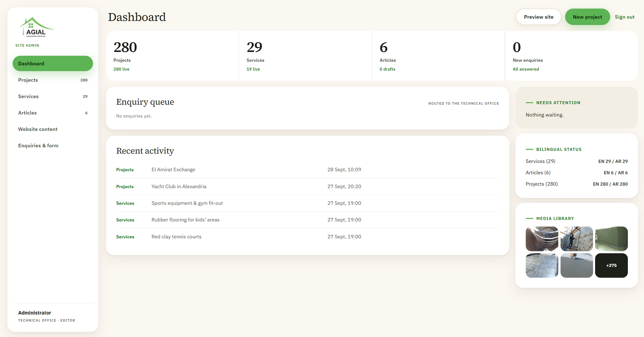Image resolution: width=644 pixels, height=337 pixels.
Task: Click the AGIAL logo in sidebar
Action: point(37,27)
